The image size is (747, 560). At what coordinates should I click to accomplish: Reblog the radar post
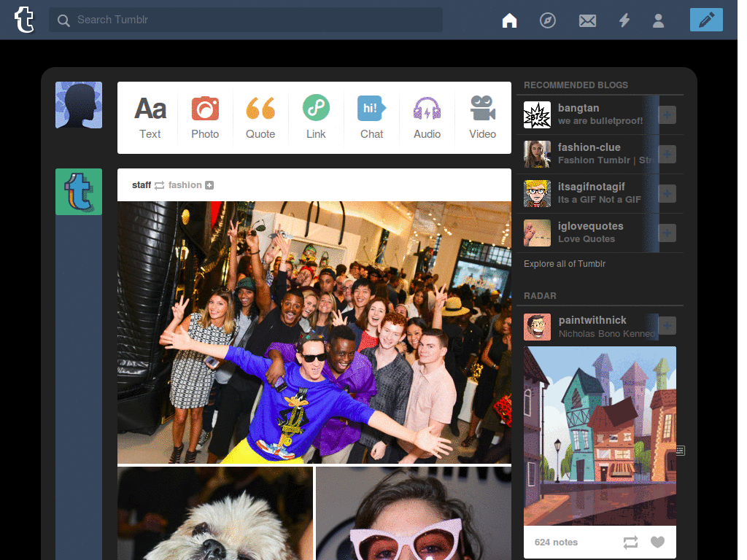click(630, 542)
